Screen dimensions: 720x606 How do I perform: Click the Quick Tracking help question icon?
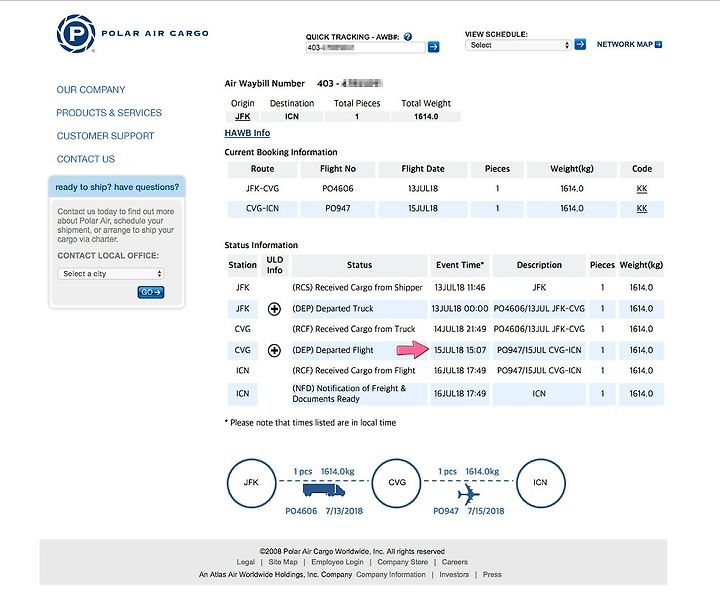408,37
